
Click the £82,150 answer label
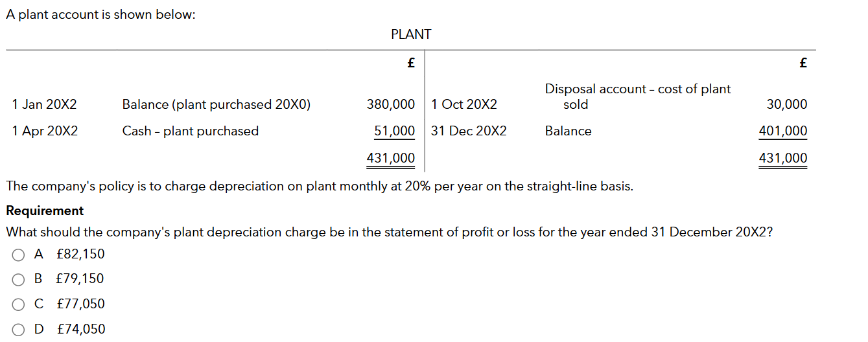coord(80,254)
